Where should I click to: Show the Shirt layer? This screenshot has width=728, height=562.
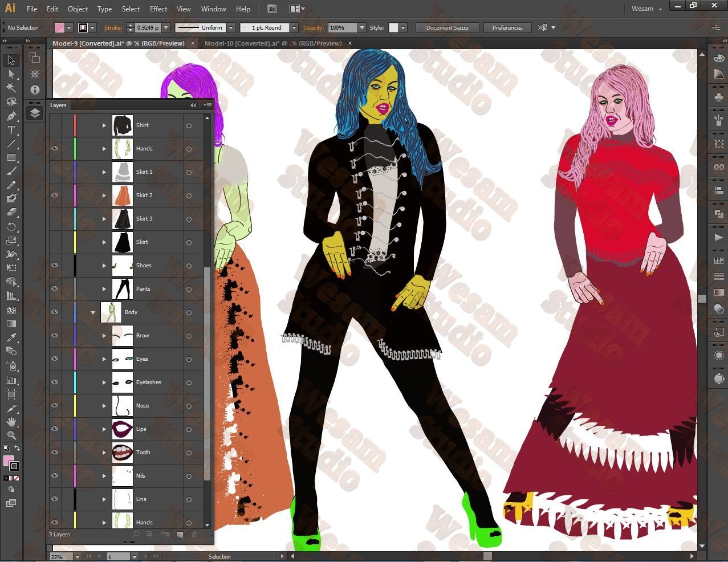click(x=55, y=125)
